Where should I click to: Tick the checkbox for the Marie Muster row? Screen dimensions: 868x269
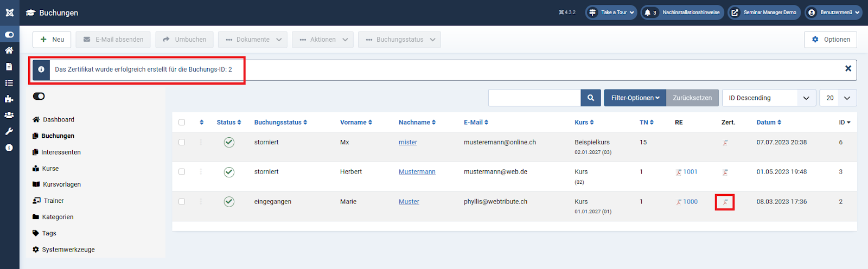pyautogui.click(x=182, y=201)
